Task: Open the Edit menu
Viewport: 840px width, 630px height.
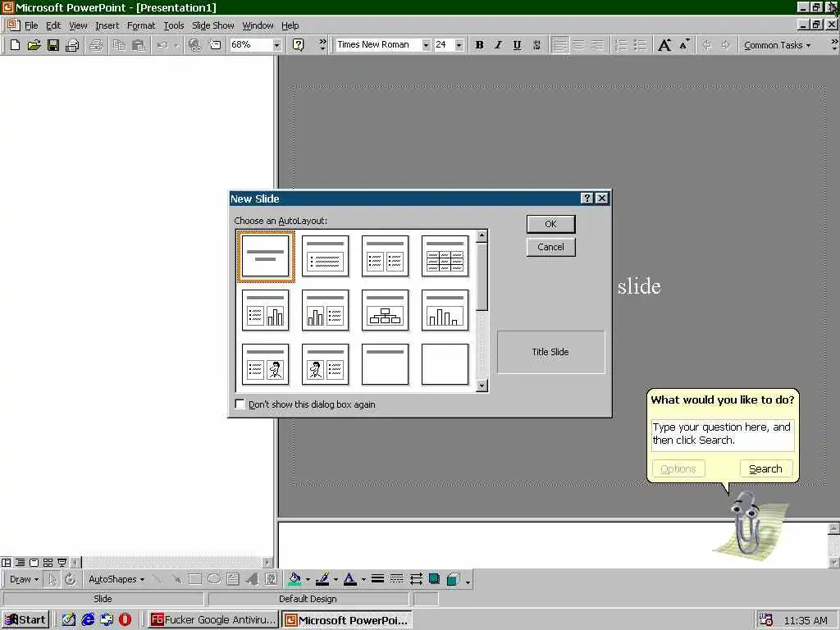Action: [x=53, y=25]
